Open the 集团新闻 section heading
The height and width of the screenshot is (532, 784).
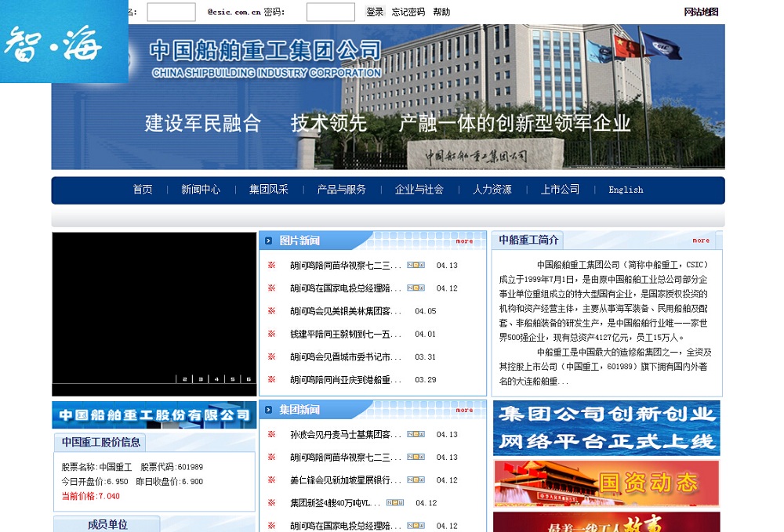pos(299,410)
